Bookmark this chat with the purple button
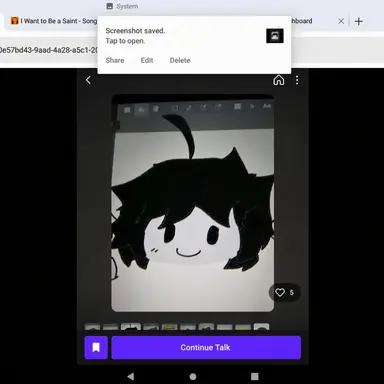Screen dimensions: 384x384 point(96,347)
